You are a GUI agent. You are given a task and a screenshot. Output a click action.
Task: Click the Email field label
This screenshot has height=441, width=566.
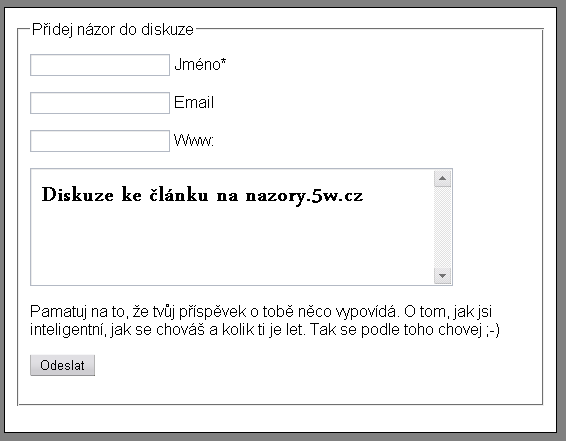[194, 102]
